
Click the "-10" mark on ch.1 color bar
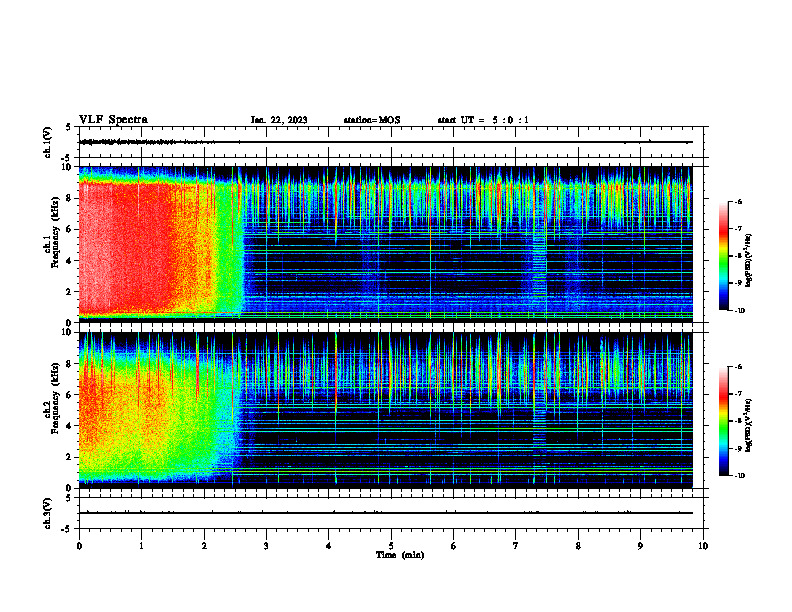740,311
